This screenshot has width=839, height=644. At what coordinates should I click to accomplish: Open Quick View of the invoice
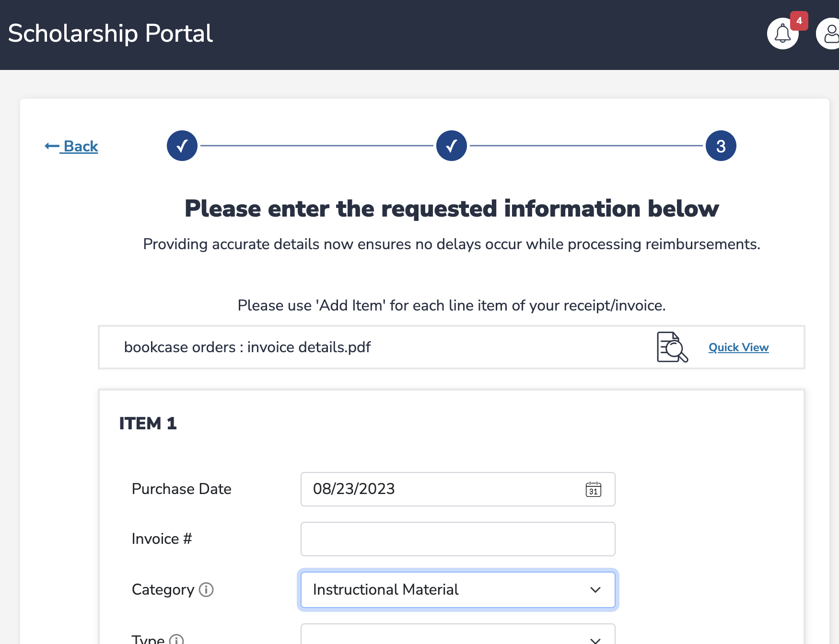tap(738, 347)
